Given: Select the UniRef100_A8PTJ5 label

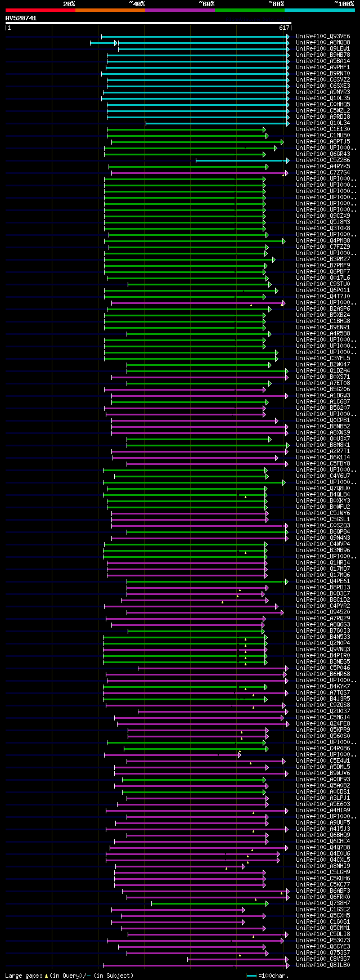Looking at the screenshot, I should coord(323,142).
